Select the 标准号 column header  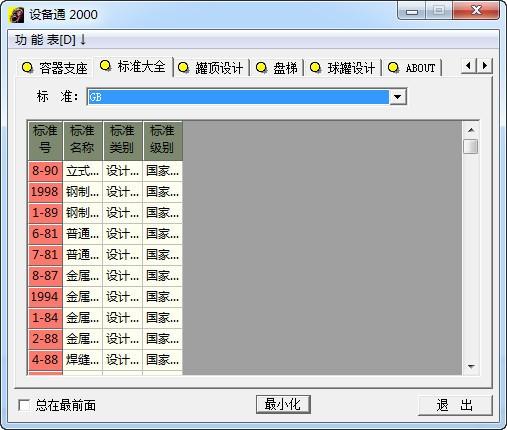tap(45, 141)
